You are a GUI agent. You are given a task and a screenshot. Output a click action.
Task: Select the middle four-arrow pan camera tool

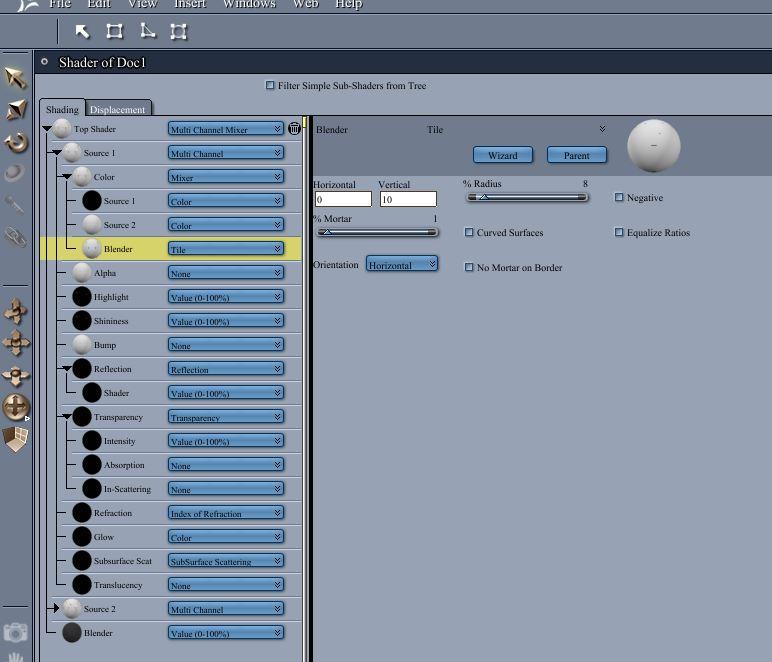[16, 343]
